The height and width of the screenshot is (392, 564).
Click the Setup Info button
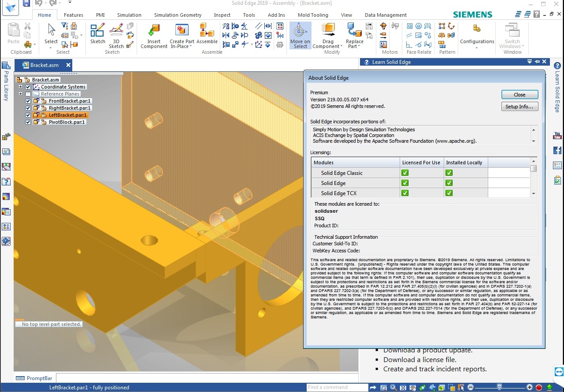coord(519,107)
